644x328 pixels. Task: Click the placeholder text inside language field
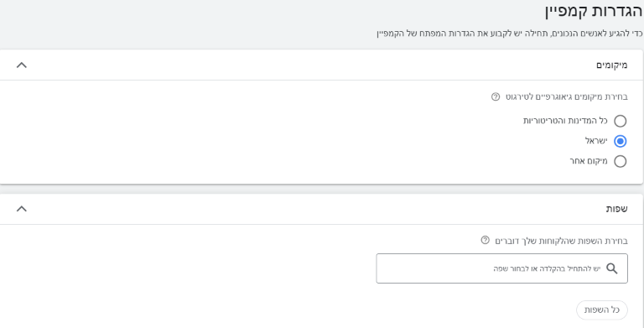(547, 268)
